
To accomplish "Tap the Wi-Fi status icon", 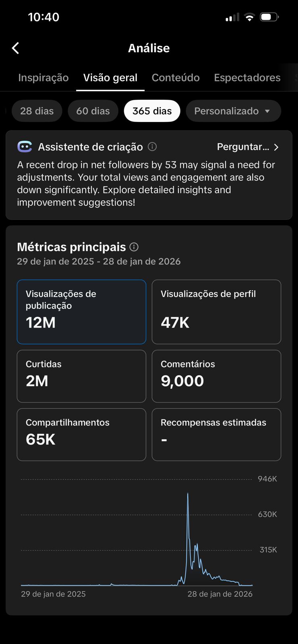I will (x=250, y=17).
